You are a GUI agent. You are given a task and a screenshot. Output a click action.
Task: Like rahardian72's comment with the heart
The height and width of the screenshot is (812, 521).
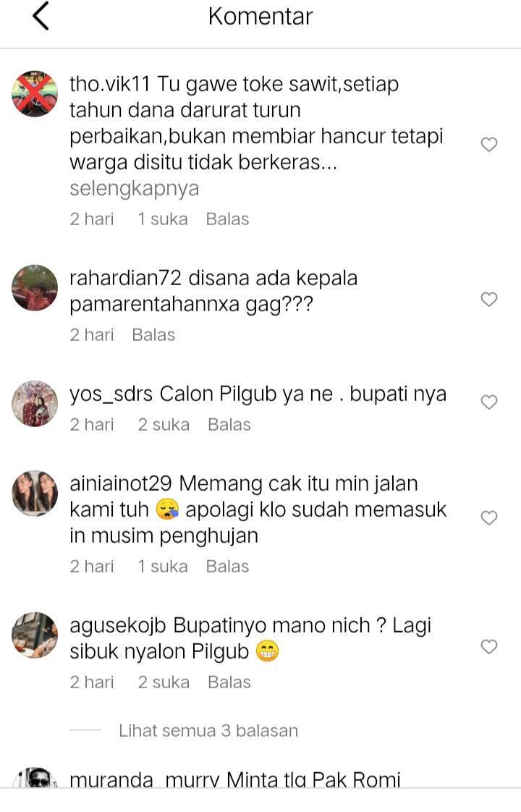coord(489,299)
